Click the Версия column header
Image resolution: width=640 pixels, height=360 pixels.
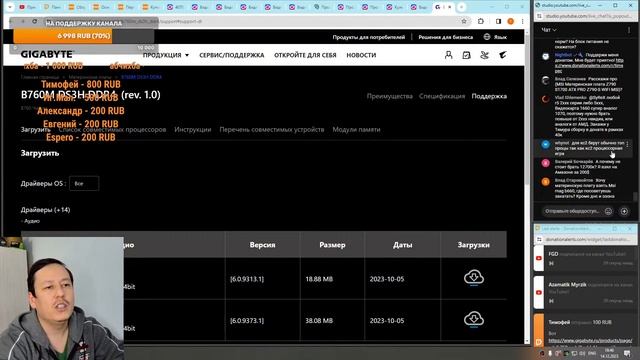pyautogui.click(x=262, y=245)
